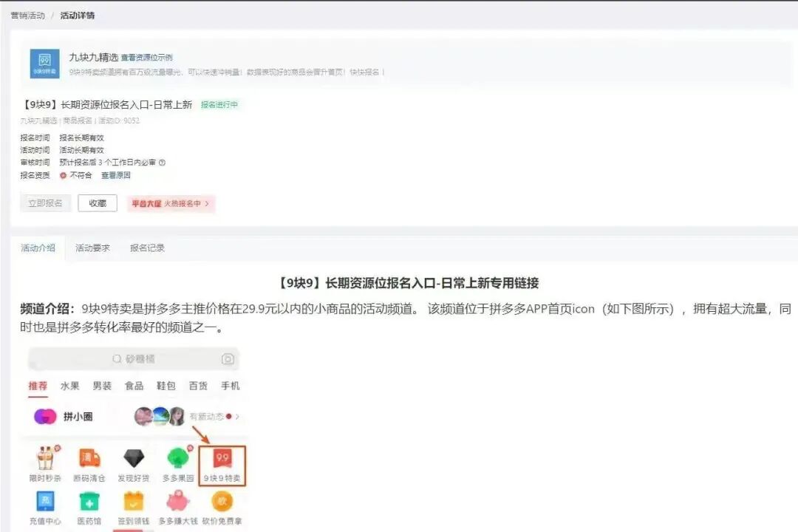Click the 收藏 favorite button
This screenshot has height=532, width=798.
pos(98,202)
